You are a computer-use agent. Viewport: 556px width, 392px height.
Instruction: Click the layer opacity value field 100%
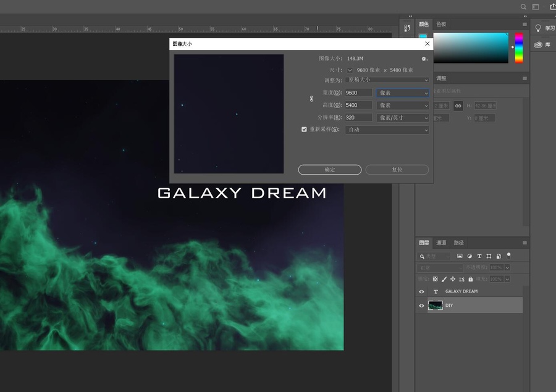coord(496,267)
